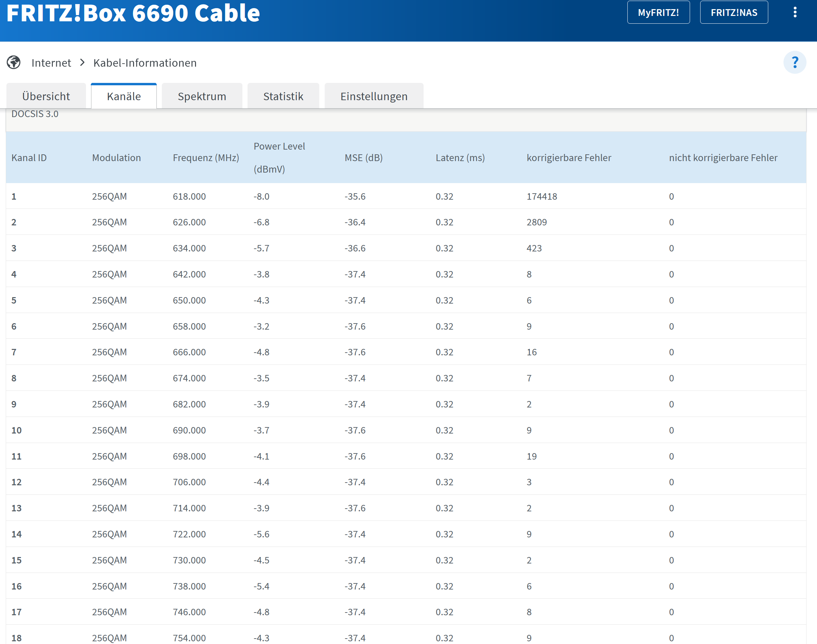Click the globe Internet icon
This screenshot has width=817, height=644.
pos(14,62)
